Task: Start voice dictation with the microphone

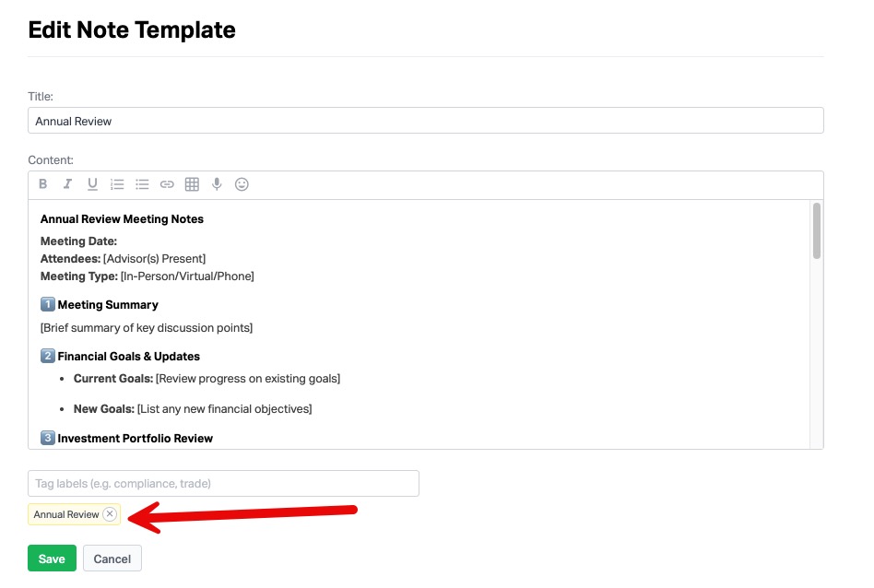Action: (217, 184)
